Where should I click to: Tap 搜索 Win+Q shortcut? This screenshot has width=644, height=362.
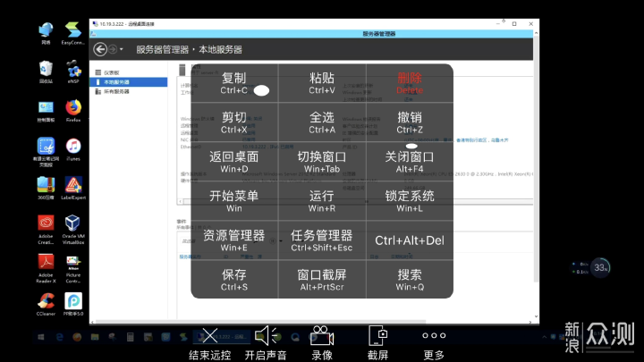point(410,280)
